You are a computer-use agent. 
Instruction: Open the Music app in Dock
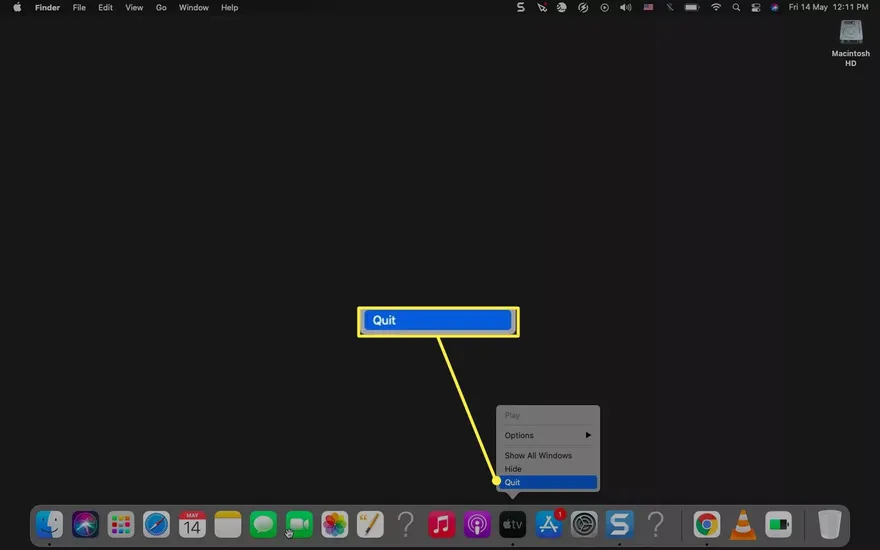pyautogui.click(x=441, y=524)
